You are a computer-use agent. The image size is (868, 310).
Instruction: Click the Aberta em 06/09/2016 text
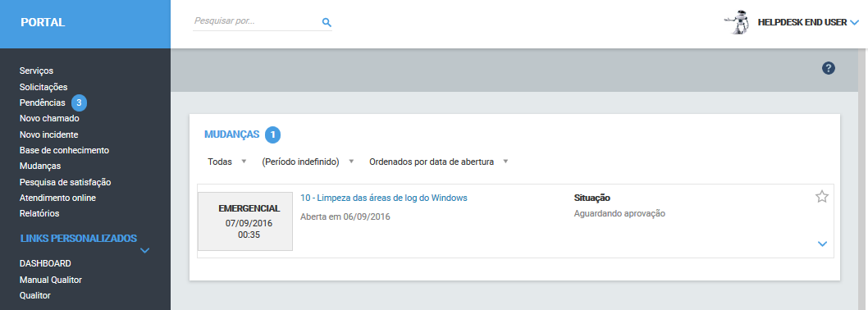pyautogui.click(x=345, y=217)
